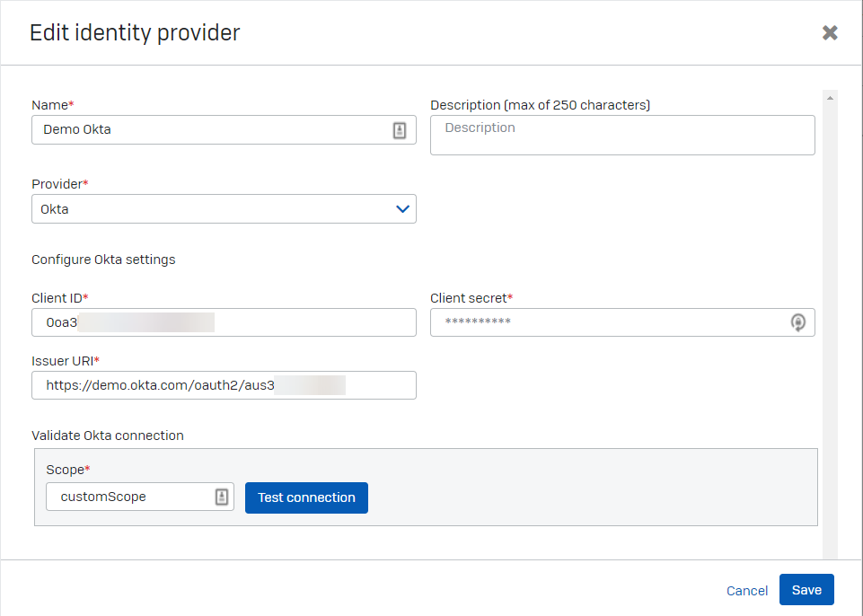Click the autofill icon in Name field

(400, 129)
